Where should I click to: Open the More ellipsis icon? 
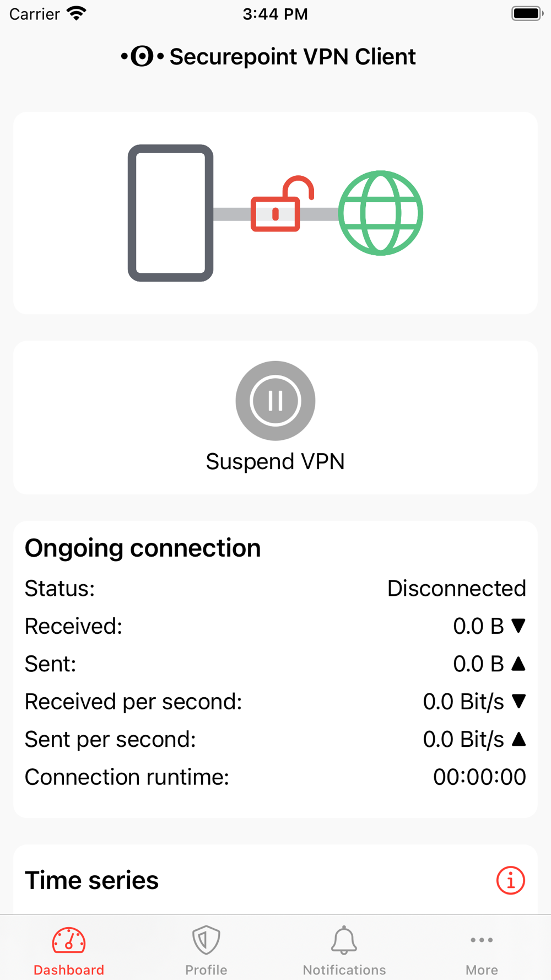coord(482,940)
